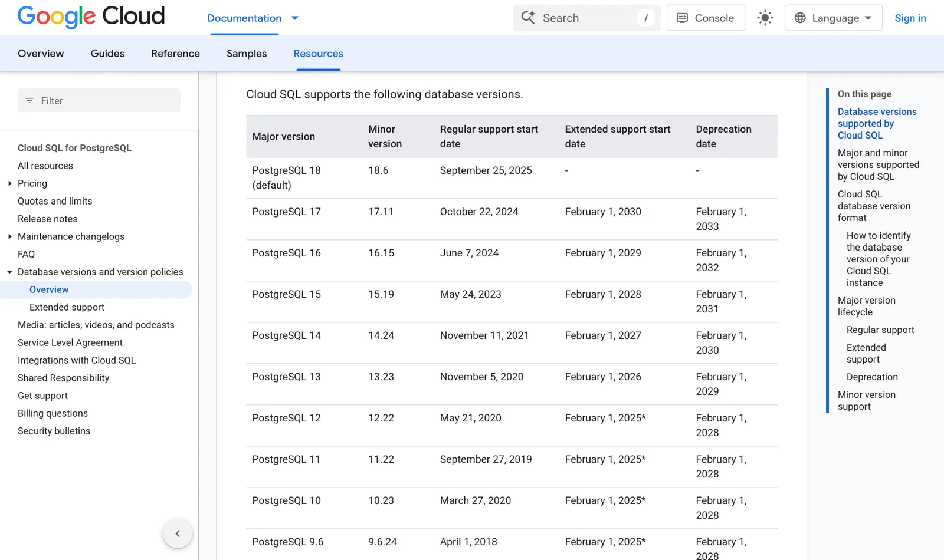Click the 'Cloud SQL for PostgreSQL' sidebar heading

74,148
